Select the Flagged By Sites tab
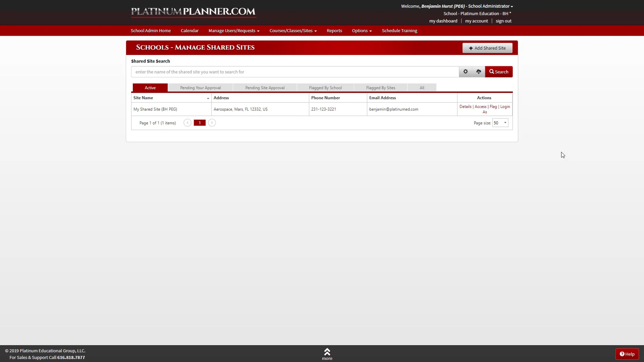Viewport: 644px width, 362px height. pos(380,88)
